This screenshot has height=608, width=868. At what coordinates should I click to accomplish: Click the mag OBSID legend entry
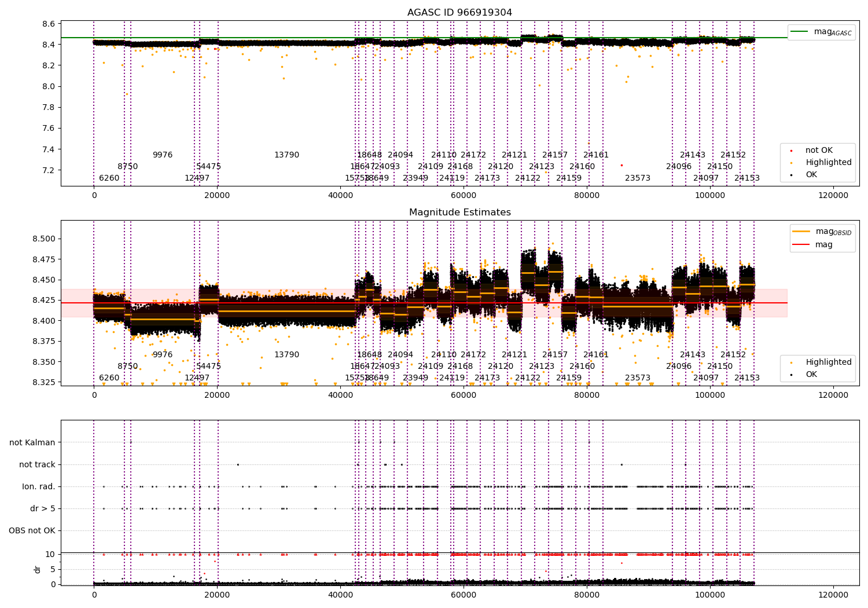tap(822, 232)
